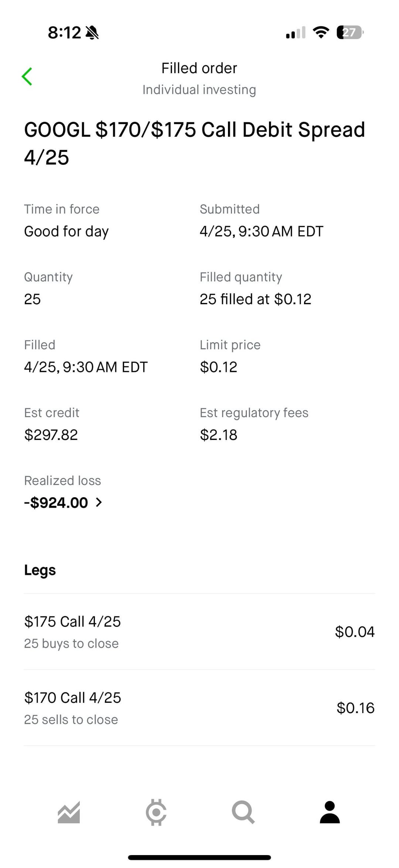Tap the Individual investing subtitle
The height and width of the screenshot is (868, 399).
pos(199,89)
